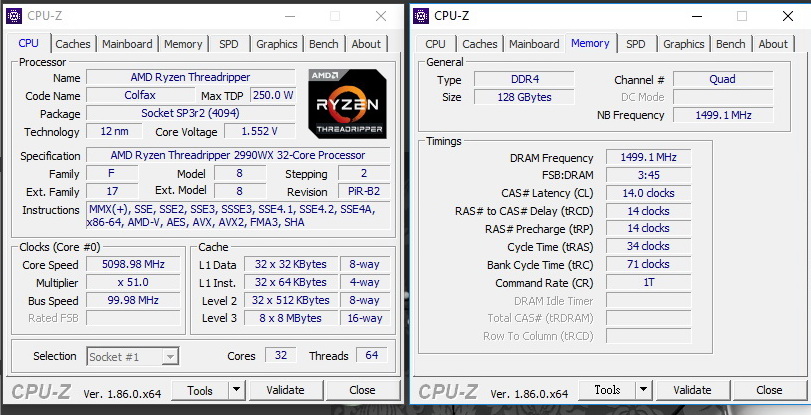This screenshot has height=415, width=811.
Task: Switch to CPU tab in right CPU-Z window
Action: tap(435, 44)
